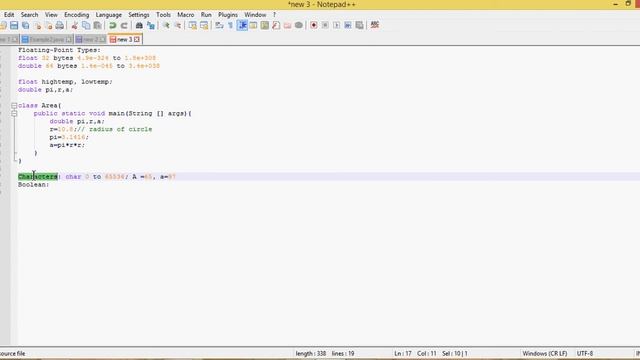
Task: Close the Example2.java tab
Action: (x=69, y=40)
